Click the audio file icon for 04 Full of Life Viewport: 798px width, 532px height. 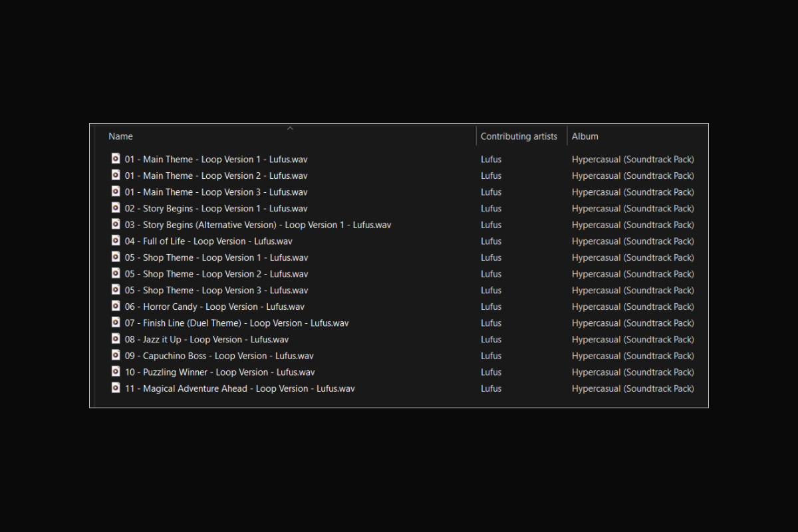tap(116, 241)
